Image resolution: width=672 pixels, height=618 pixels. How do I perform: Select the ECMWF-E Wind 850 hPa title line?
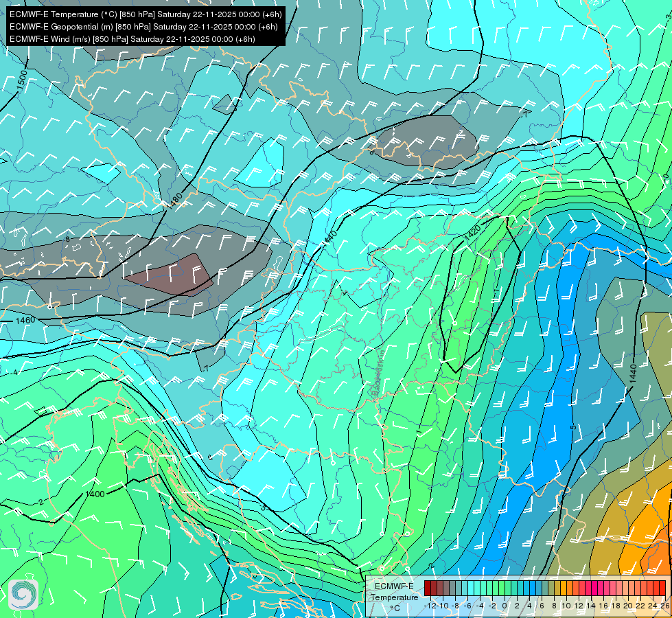[132, 39]
